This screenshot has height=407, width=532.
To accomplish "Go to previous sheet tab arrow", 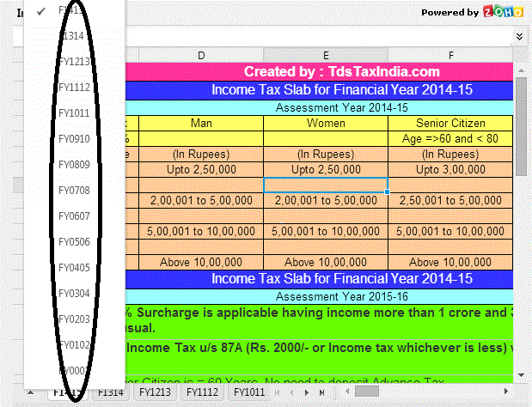I will click(292, 392).
